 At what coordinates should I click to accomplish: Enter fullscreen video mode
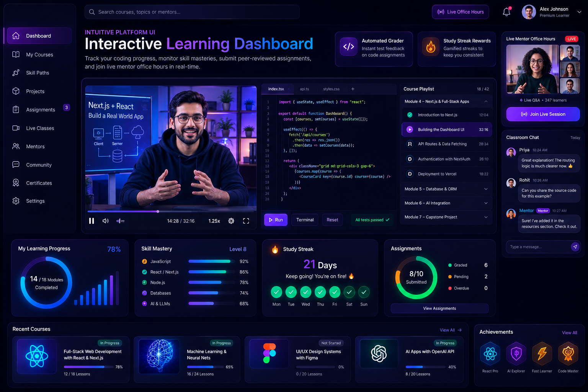coord(246,221)
